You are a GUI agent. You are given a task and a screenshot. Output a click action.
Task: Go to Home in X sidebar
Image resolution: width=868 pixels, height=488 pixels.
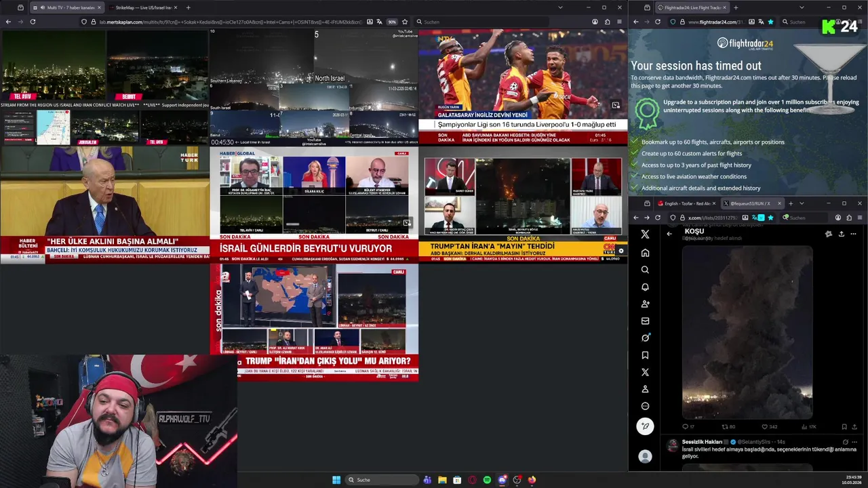(x=645, y=253)
